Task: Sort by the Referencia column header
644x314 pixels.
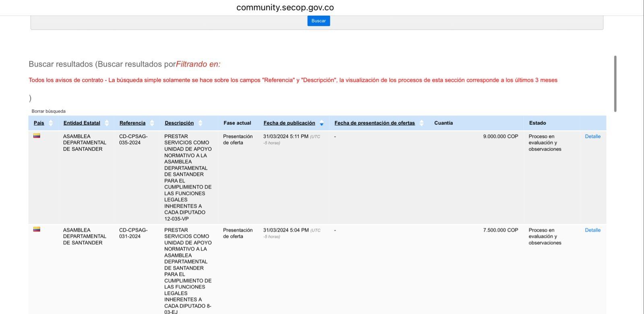Action: [x=132, y=123]
